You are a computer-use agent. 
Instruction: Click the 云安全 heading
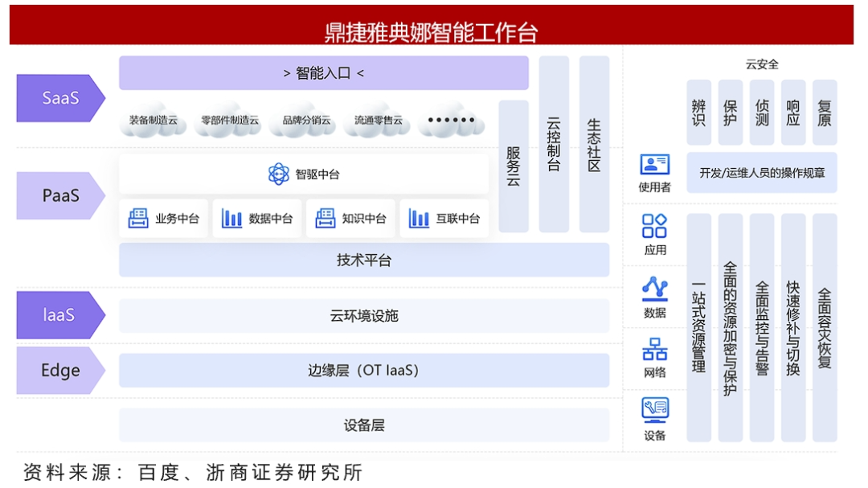pos(762,64)
